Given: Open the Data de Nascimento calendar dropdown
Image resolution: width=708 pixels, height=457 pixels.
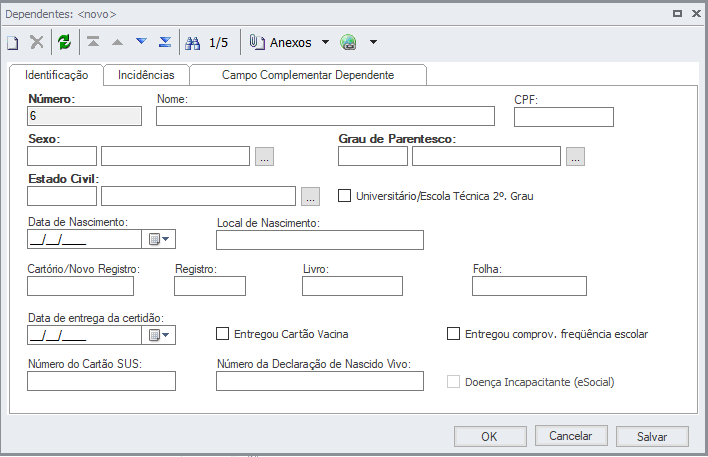Looking at the screenshot, I should click(x=159, y=239).
